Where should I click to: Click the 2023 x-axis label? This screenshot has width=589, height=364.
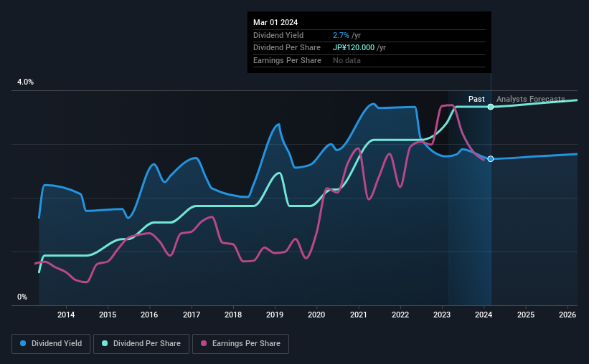(442, 315)
